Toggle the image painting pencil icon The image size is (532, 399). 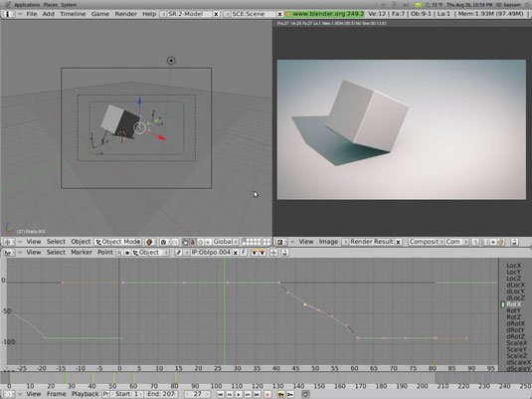[x=475, y=242]
